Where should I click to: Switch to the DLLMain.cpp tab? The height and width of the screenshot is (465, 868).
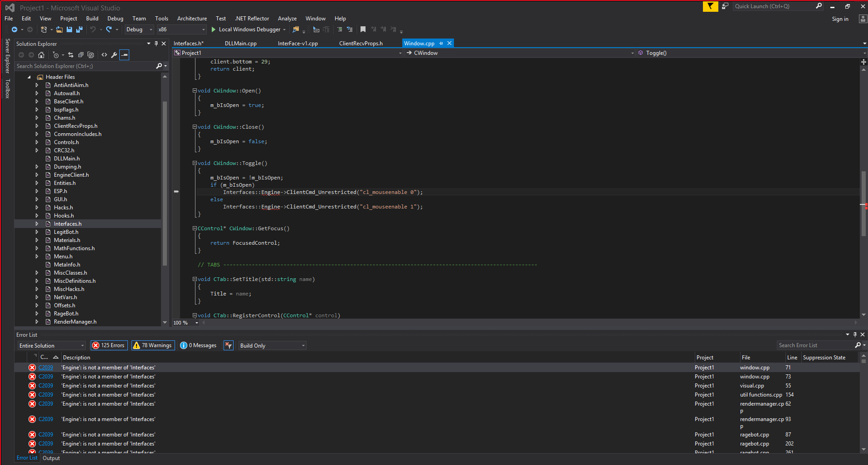(x=241, y=44)
